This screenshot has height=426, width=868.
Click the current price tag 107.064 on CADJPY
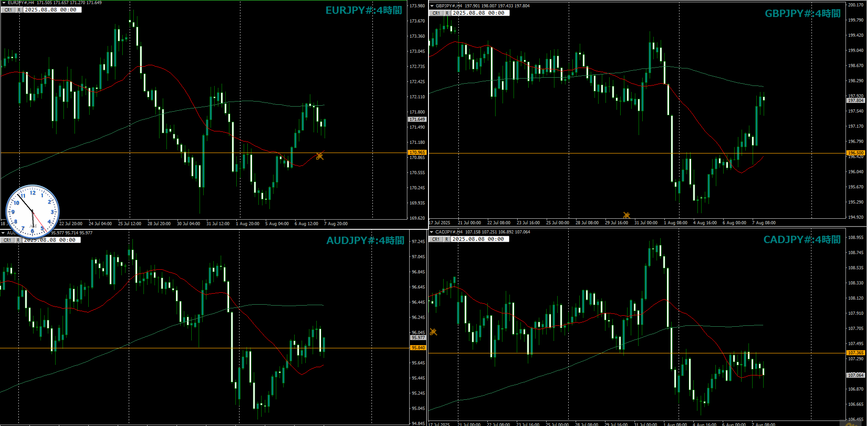click(x=856, y=375)
